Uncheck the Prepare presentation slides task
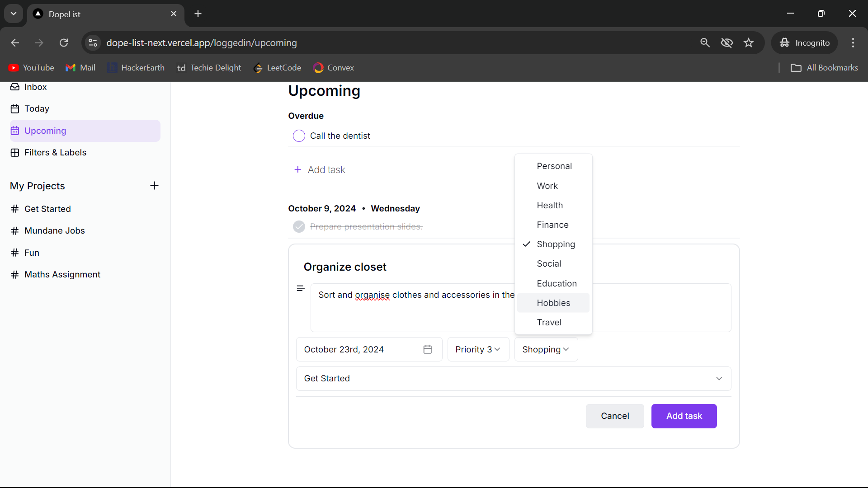 coord(299,226)
